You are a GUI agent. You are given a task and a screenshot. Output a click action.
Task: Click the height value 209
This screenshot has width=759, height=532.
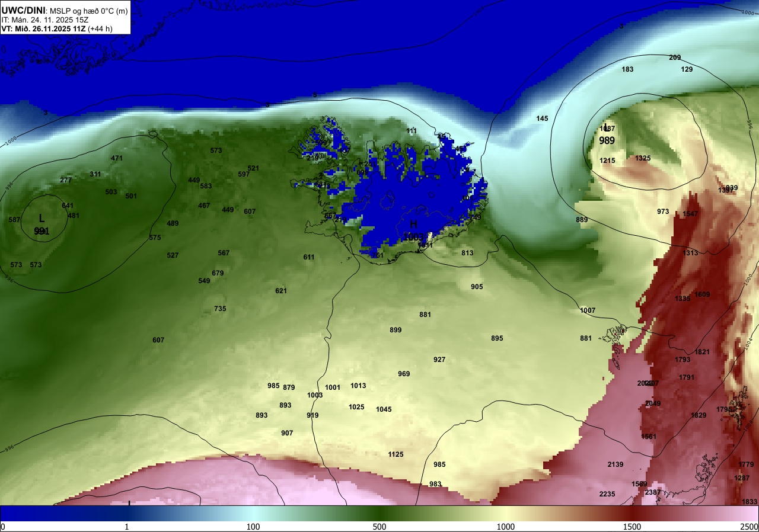point(675,57)
